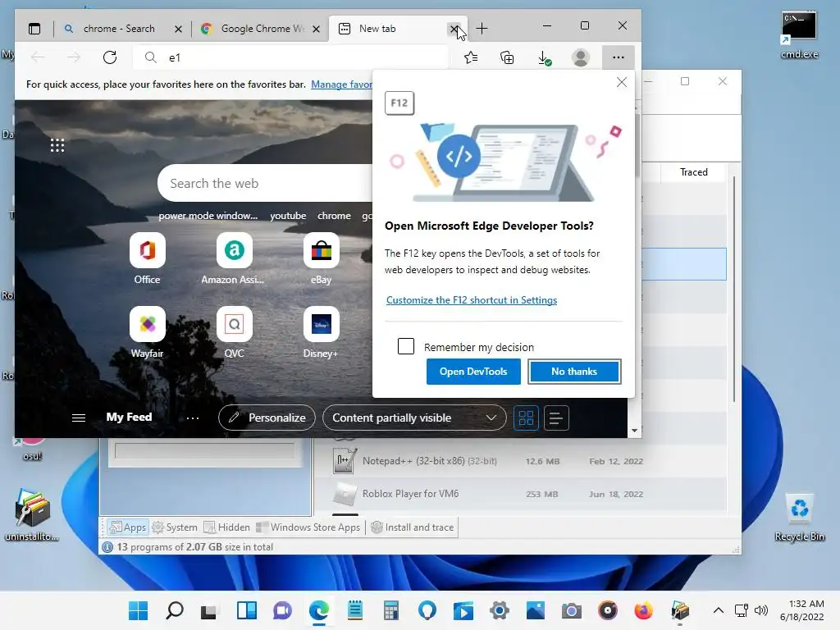
Task: Expand the Content partially visible dropdown
Action: pos(414,418)
